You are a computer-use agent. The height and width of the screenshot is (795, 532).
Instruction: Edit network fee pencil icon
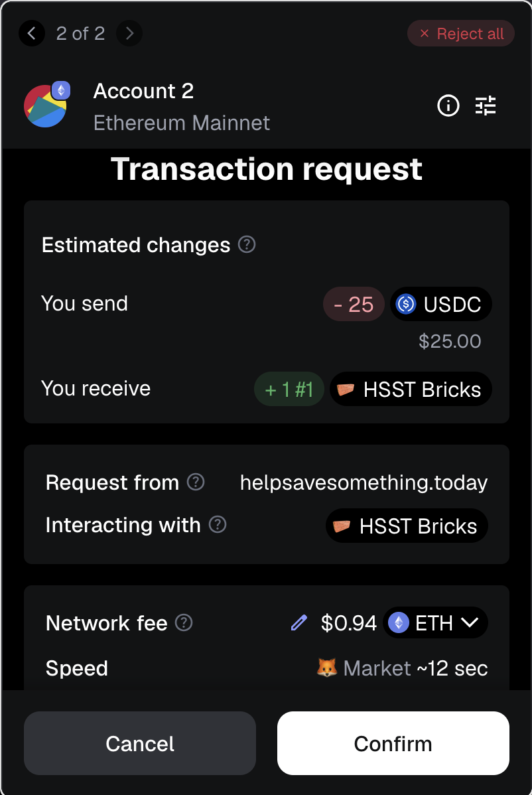pyautogui.click(x=299, y=623)
